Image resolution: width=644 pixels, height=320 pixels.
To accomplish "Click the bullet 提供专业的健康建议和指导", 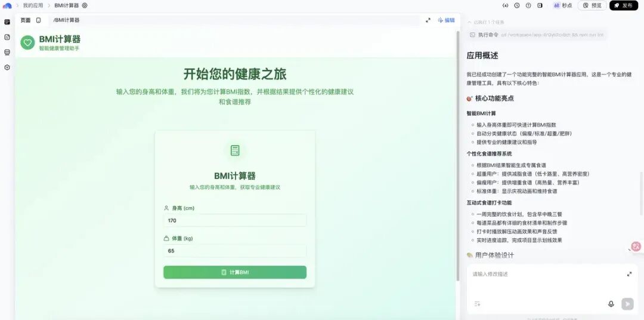I will pos(506,142).
